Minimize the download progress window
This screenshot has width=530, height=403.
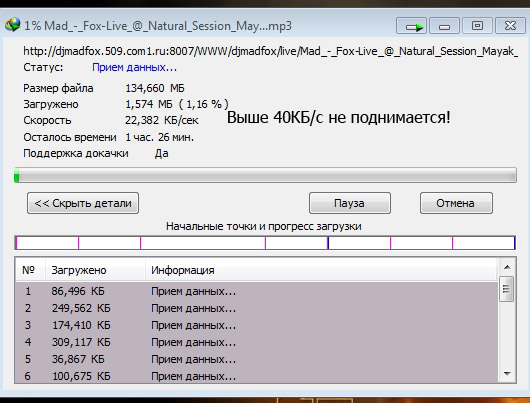[x=444, y=26]
